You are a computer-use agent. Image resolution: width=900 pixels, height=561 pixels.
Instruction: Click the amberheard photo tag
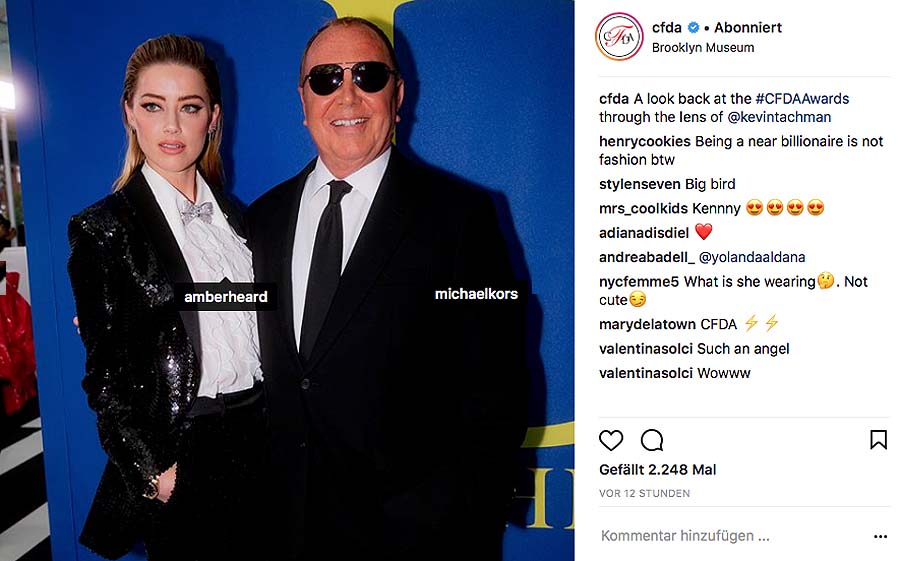click(226, 297)
